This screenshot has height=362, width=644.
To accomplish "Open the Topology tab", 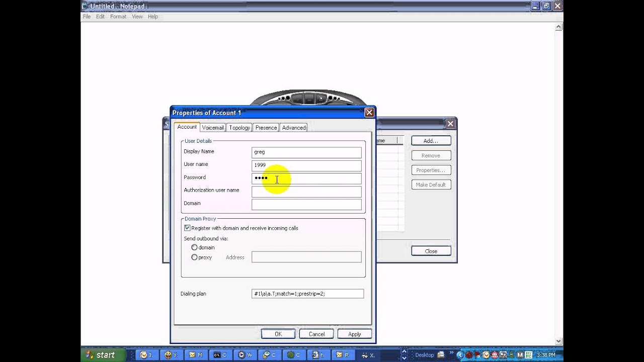I will (x=239, y=128).
